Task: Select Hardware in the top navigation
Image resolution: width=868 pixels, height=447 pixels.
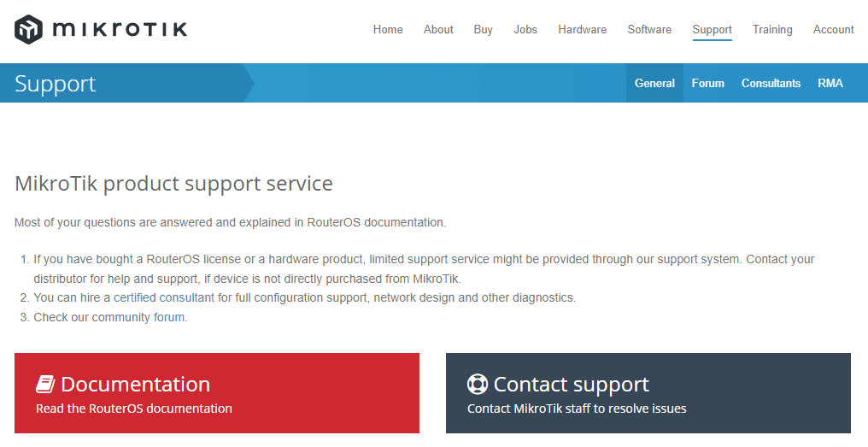Action: [582, 29]
